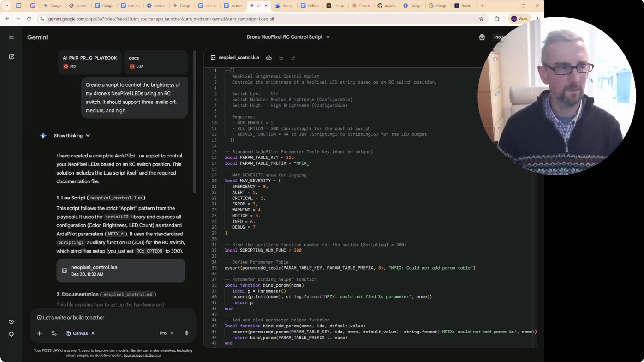
Task: Remove the Canvas tool chip with the X
Action: pyautogui.click(x=93, y=333)
